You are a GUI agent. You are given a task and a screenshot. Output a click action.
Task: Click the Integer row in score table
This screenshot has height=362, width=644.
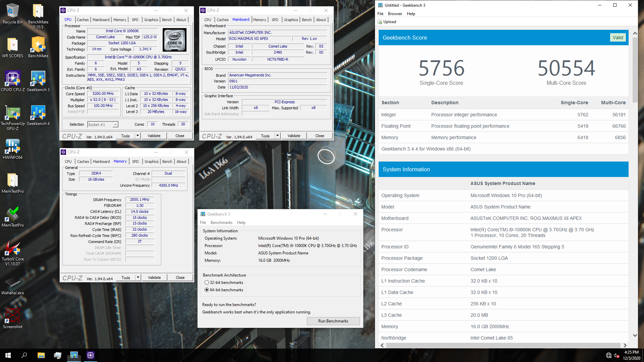coord(503,115)
